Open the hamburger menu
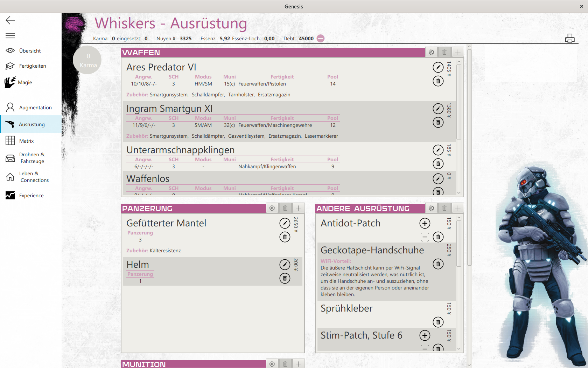Image resolution: width=588 pixels, height=368 pixels. point(10,36)
